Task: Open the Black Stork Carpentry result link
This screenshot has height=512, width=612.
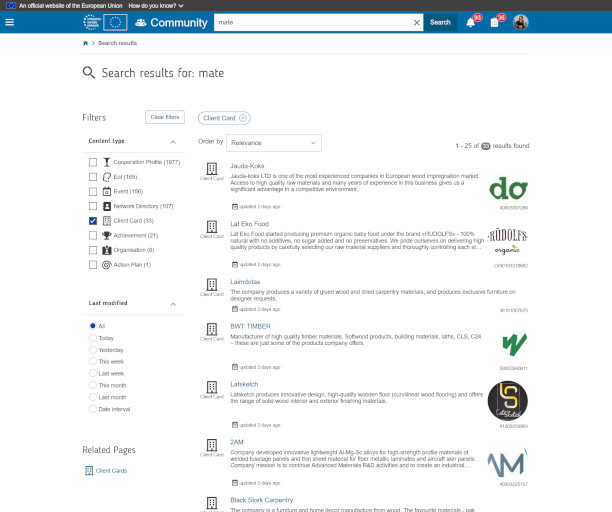Action: pyautogui.click(x=262, y=500)
